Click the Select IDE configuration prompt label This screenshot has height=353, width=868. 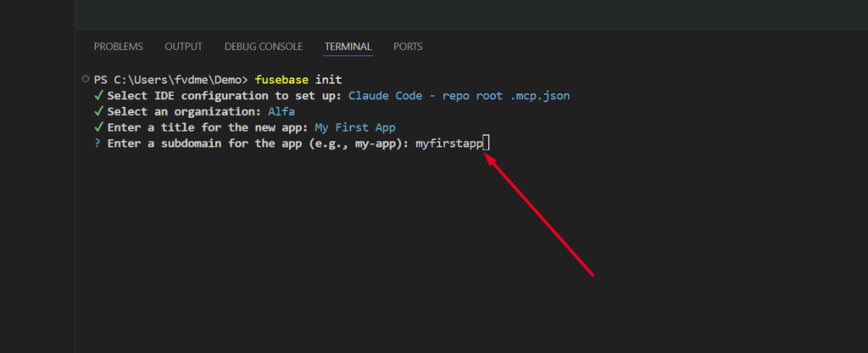[x=225, y=95]
